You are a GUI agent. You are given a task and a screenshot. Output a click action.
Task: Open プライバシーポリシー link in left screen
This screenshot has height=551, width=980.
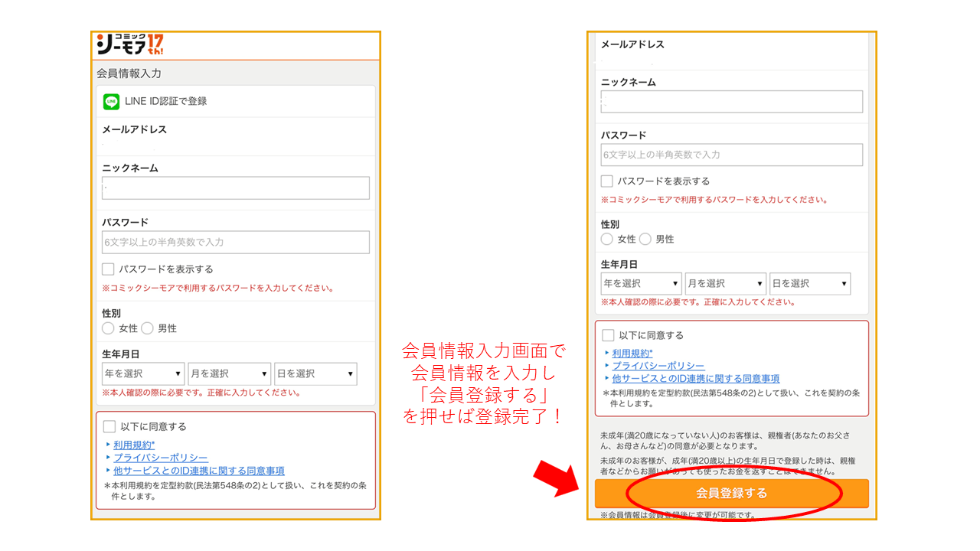pyautogui.click(x=161, y=458)
